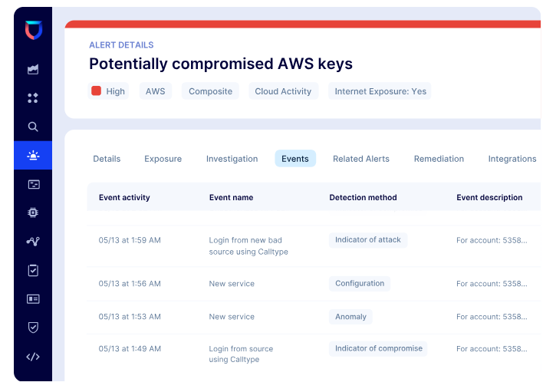Switch to the Details tab
Viewport: 556px width, 392px height.
tap(107, 159)
